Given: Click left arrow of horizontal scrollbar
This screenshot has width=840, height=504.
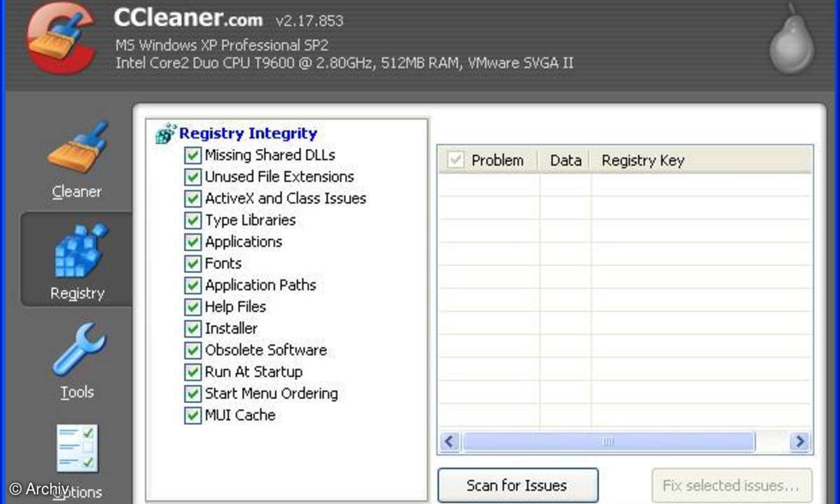Looking at the screenshot, I should [449, 442].
